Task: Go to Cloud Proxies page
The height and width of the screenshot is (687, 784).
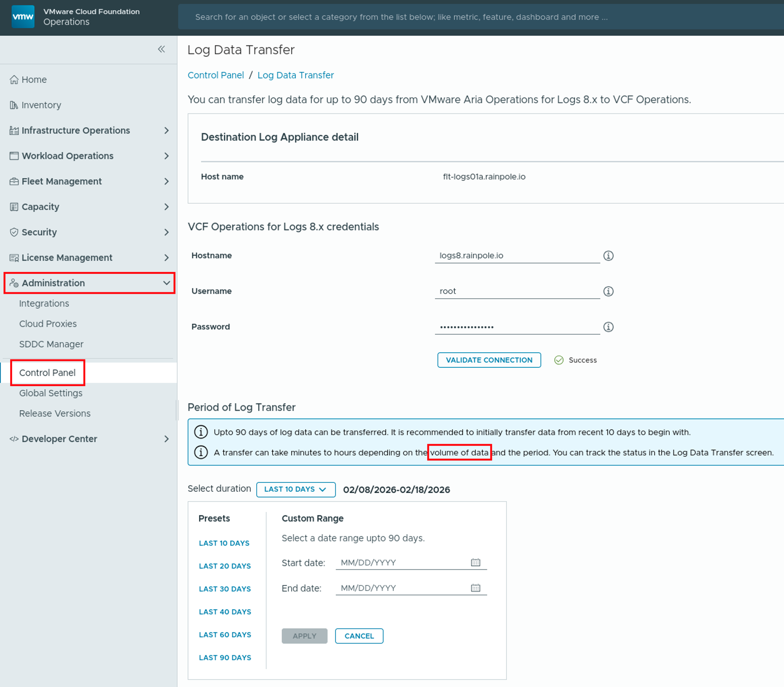Action: pos(48,323)
